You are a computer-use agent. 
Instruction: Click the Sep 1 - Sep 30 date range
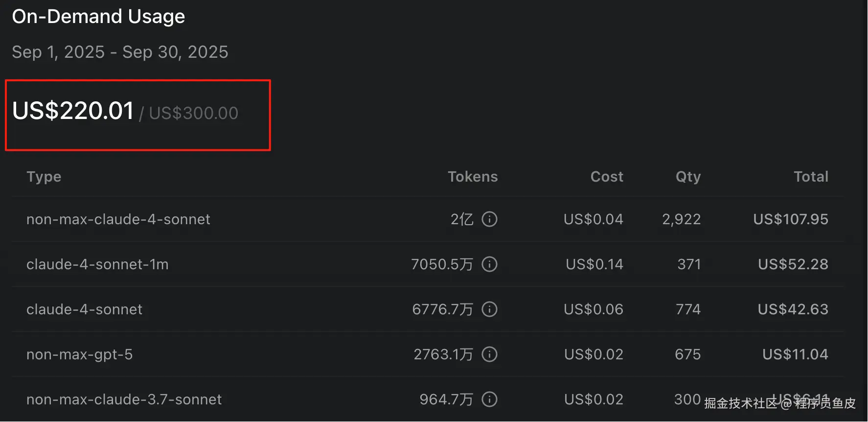[120, 52]
